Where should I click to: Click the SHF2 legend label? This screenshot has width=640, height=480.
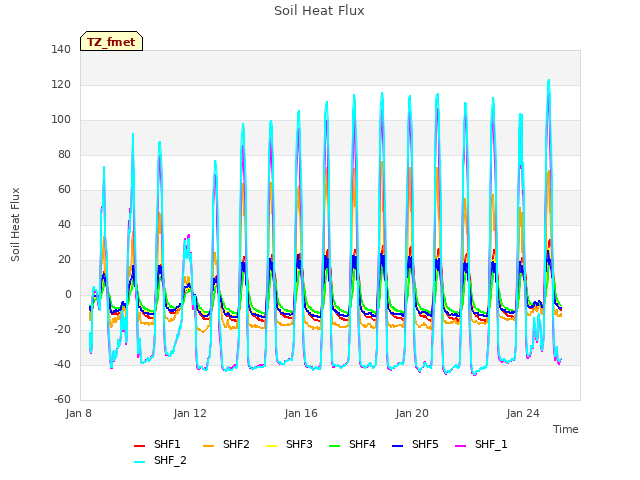pos(236,444)
